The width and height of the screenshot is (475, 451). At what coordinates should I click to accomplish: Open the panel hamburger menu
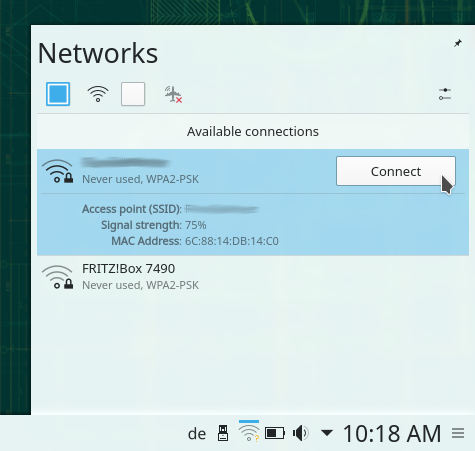click(458, 433)
